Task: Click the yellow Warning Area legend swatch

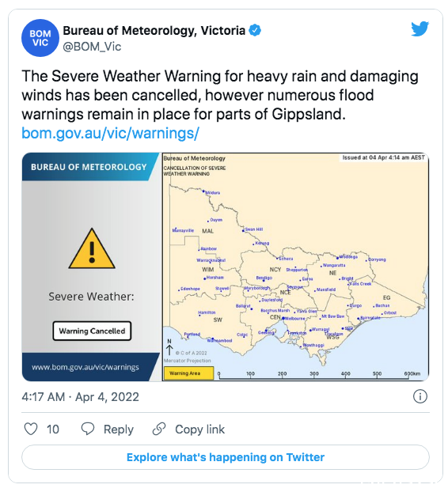Action: point(188,373)
